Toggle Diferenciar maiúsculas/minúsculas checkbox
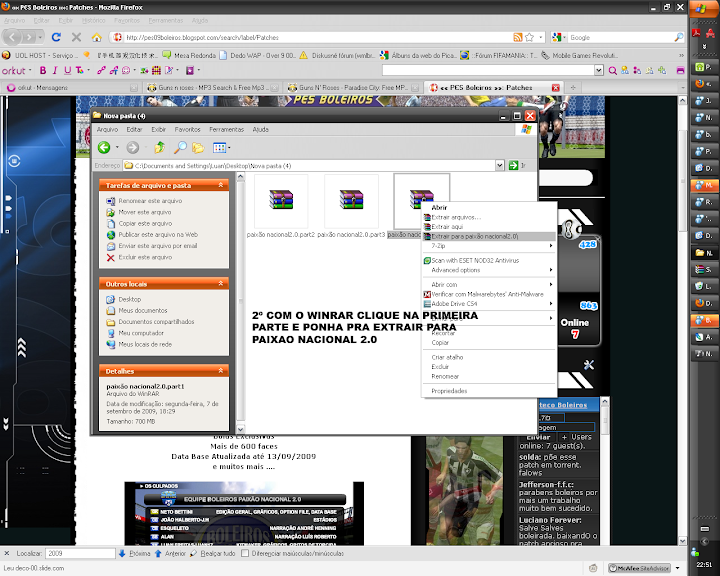Screen dimensions: 720x576 (x=245, y=553)
